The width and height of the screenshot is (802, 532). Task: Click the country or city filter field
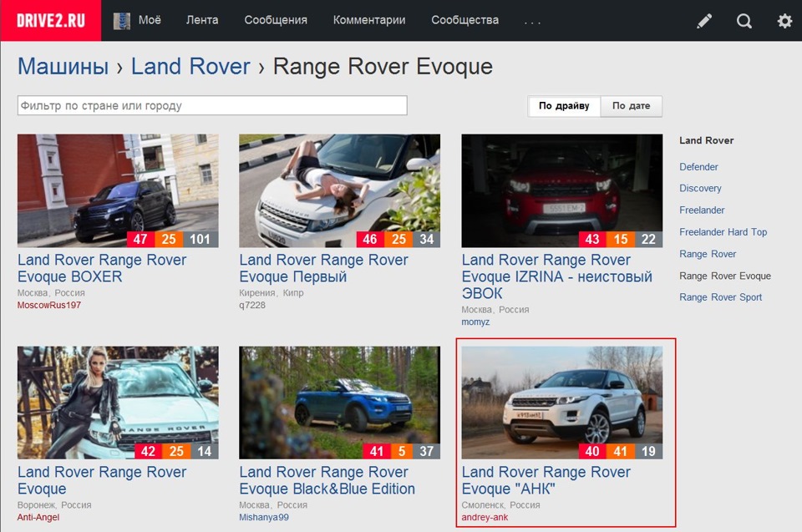tap(212, 104)
